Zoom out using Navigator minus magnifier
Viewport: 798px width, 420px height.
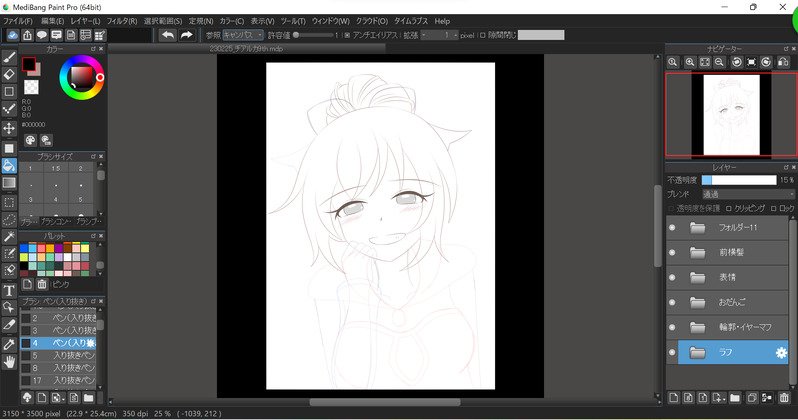[719, 62]
